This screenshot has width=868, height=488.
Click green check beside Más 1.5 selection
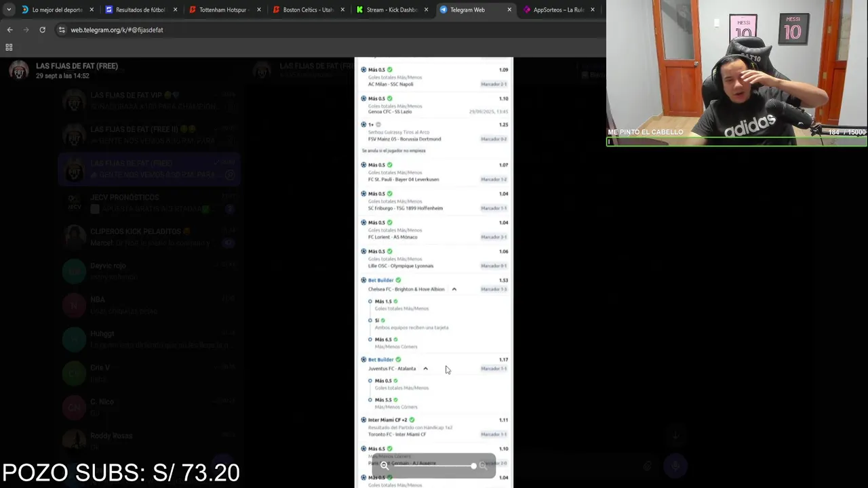pos(395,301)
